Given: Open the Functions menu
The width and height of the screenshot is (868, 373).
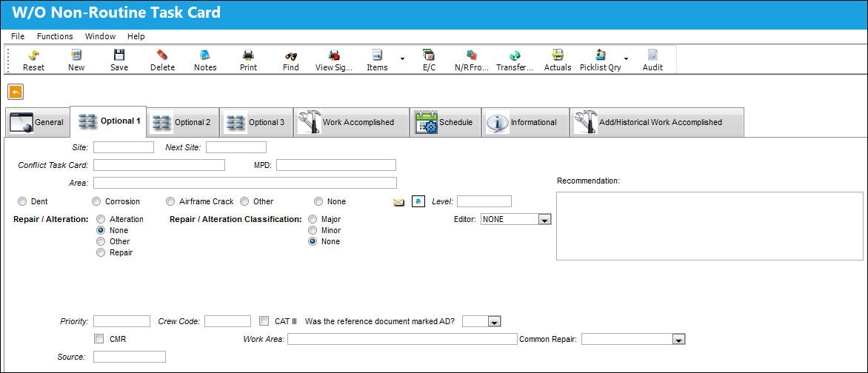Looking at the screenshot, I should pyautogui.click(x=55, y=36).
